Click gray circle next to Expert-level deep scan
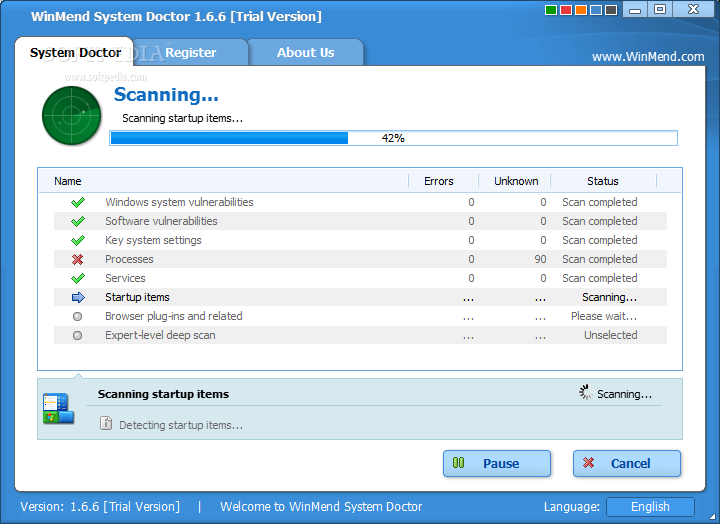Screen dimensions: 720x524 click(x=78, y=335)
